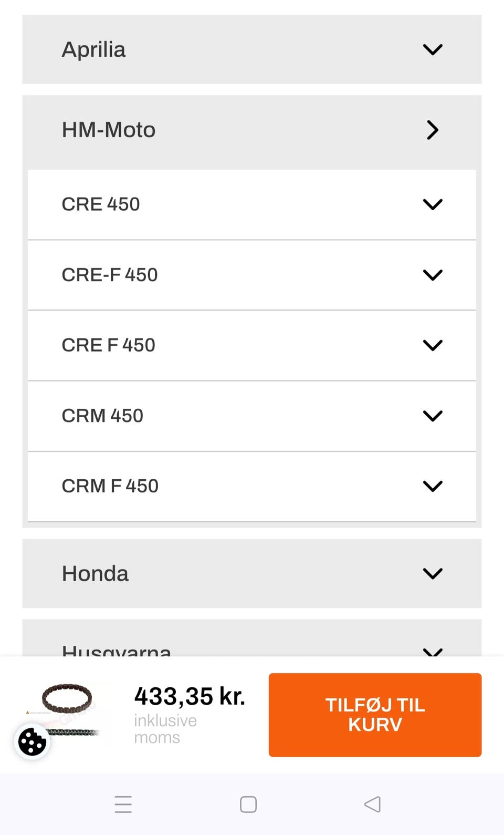Tap the Android recent apps menu icon

click(x=123, y=804)
